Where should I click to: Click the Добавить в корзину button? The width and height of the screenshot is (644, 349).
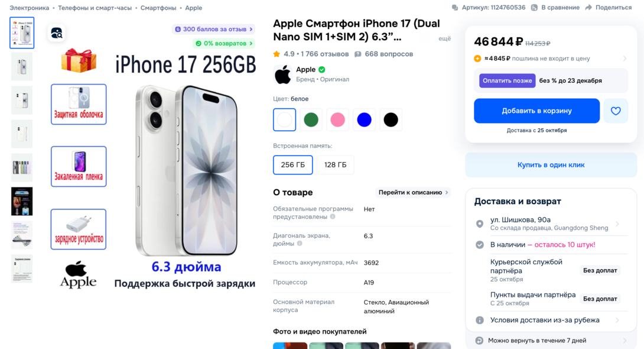pyautogui.click(x=536, y=111)
